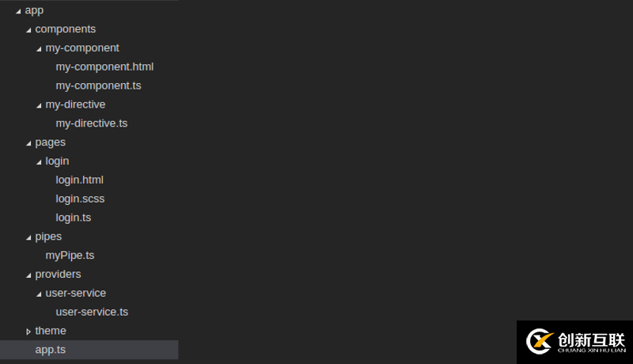Collapse the my-component folder arrow
The width and height of the screenshot is (633, 364).
point(40,49)
